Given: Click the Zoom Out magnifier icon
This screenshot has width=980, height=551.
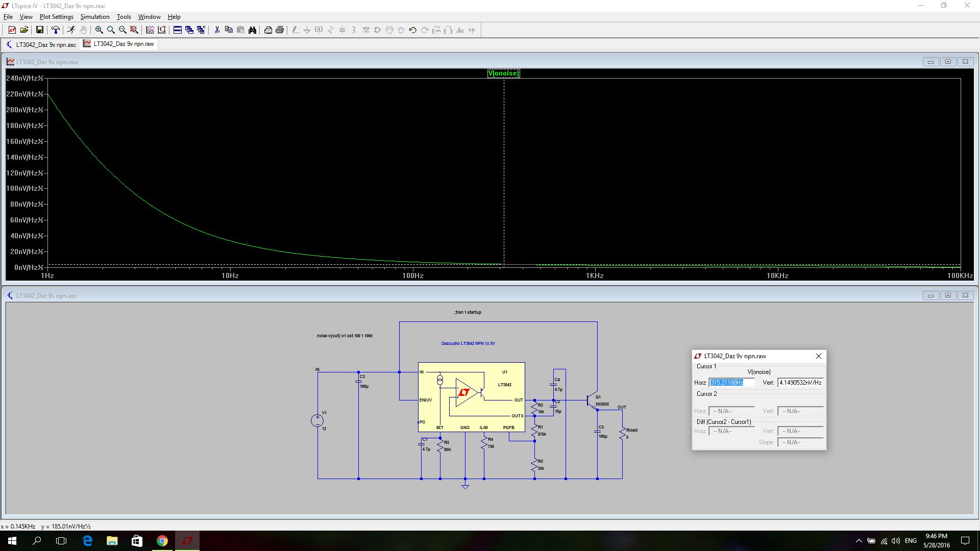Looking at the screenshot, I should coord(122,30).
